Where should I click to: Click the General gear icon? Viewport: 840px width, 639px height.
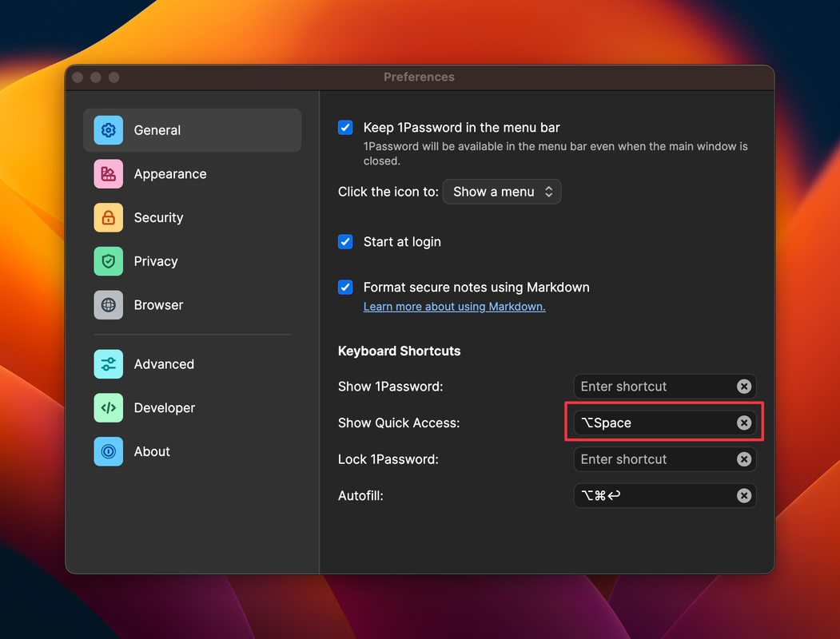(x=108, y=130)
